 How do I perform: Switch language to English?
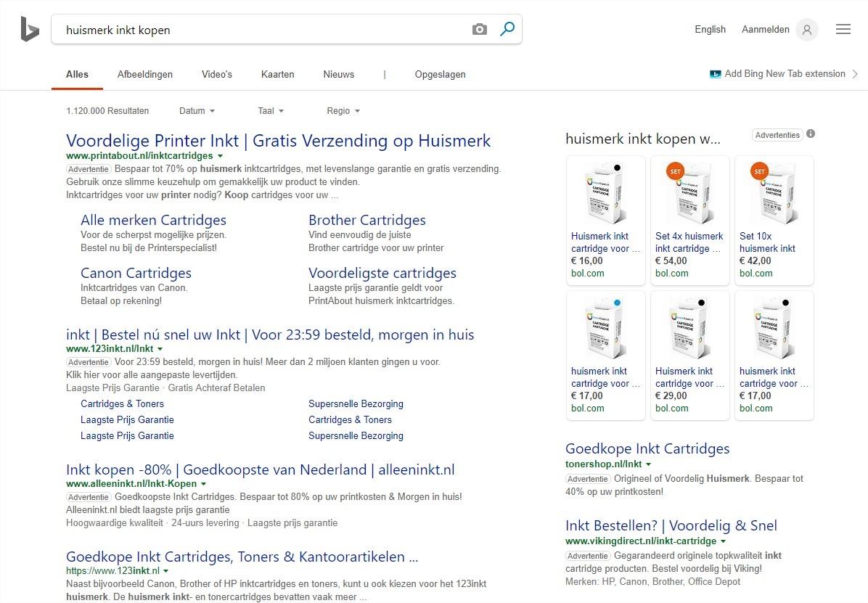click(710, 30)
